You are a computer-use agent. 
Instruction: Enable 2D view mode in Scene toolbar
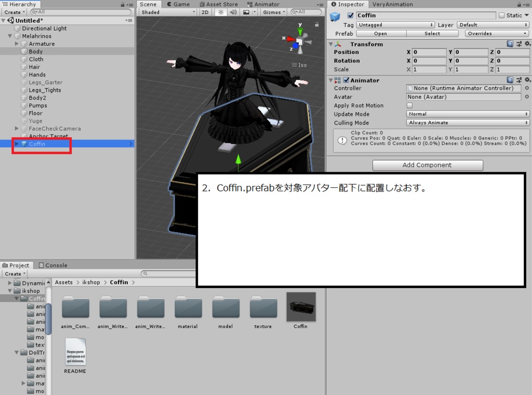pyautogui.click(x=205, y=12)
